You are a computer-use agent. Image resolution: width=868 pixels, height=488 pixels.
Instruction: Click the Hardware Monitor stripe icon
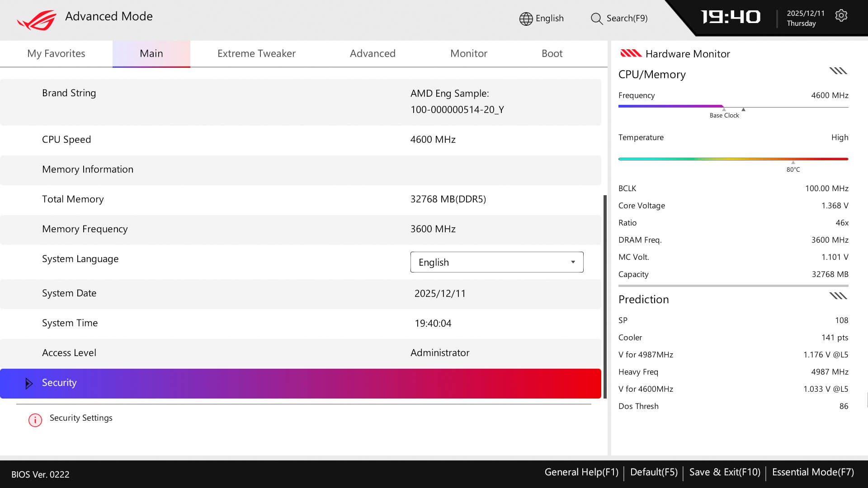tap(631, 53)
